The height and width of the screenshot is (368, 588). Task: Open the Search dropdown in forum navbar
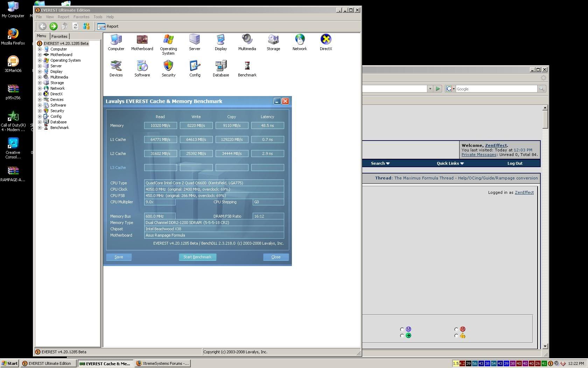380,163
